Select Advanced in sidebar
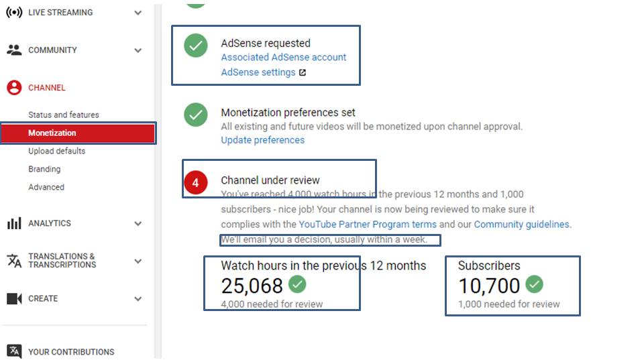This screenshot has width=644, height=362. (x=46, y=187)
